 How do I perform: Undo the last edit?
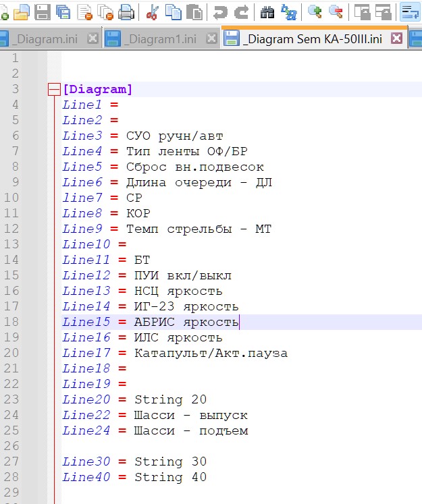(220, 12)
